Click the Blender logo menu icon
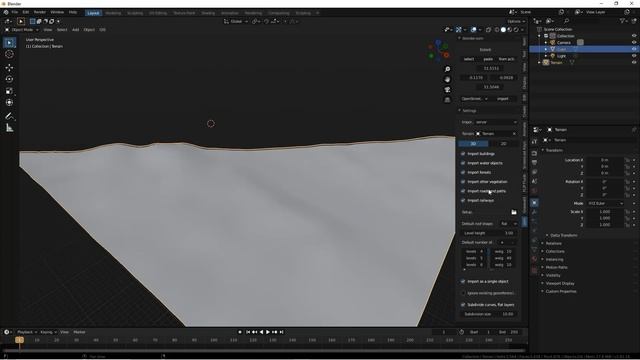This screenshot has height=360, width=640. tap(6, 13)
